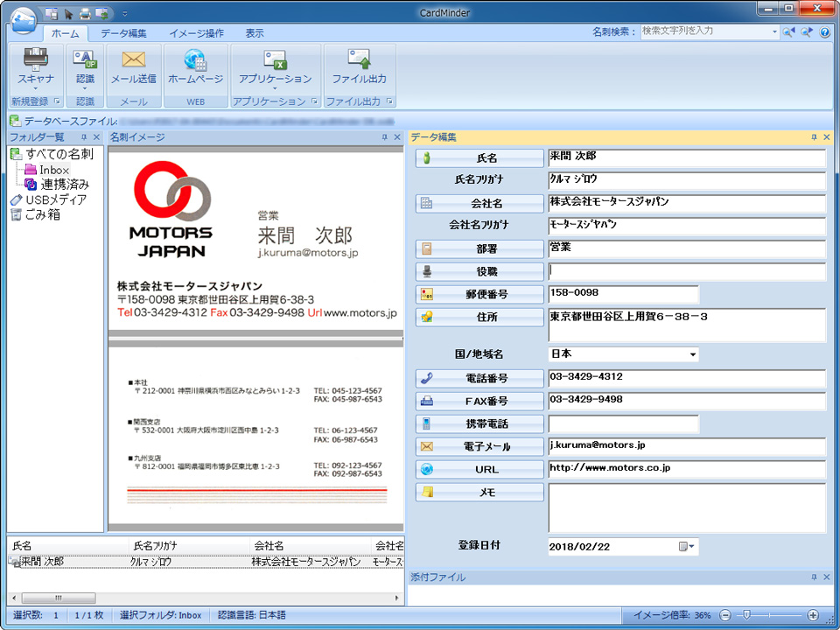Screen dimensions: 840x630
Task: Switch to the データ編集 ribbon tab
Action: [x=123, y=33]
